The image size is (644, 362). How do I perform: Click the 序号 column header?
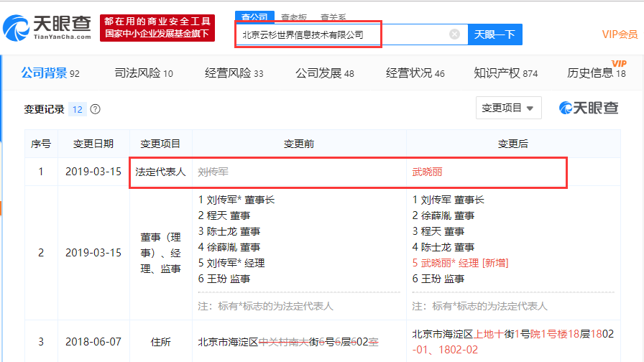[x=41, y=144]
